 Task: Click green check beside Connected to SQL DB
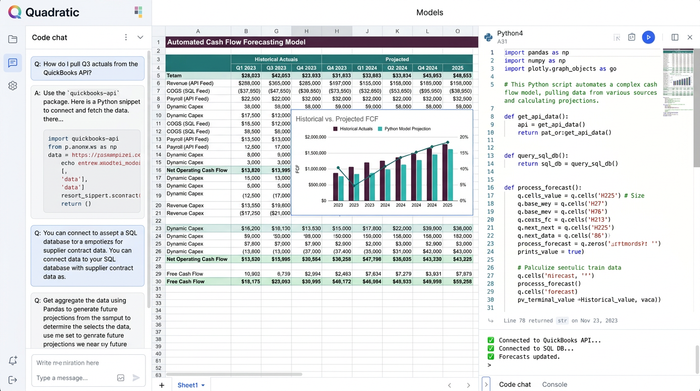click(x=491, y=348)
